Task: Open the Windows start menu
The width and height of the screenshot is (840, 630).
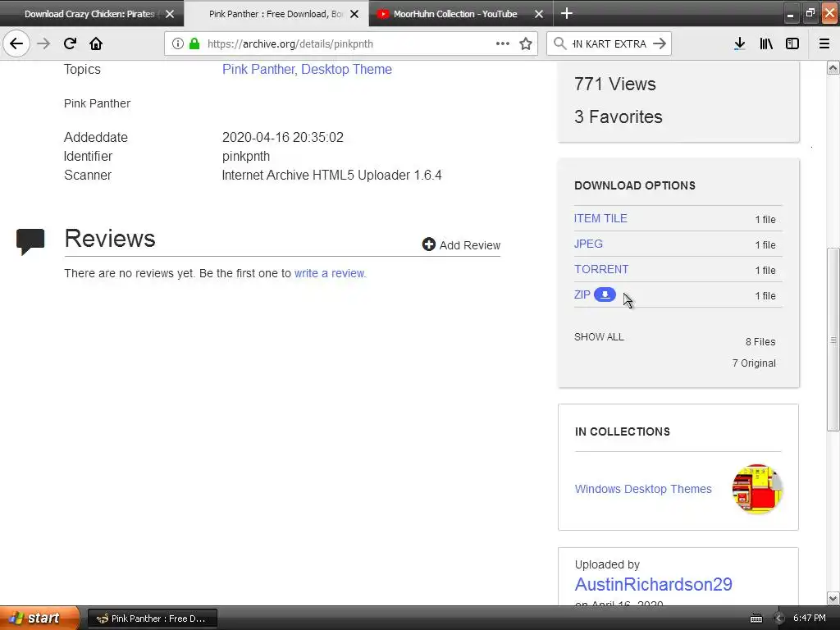Action: (39, 619)
